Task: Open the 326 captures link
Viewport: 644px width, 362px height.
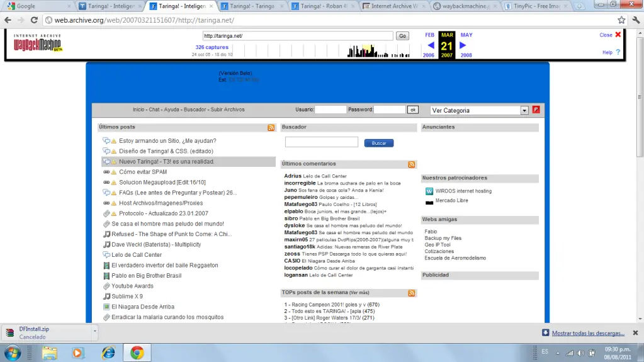Action: coord(212,47)
